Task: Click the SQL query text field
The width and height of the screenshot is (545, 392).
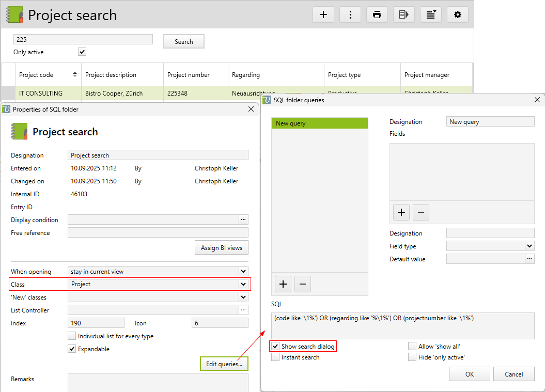Action: pos(402,325)
